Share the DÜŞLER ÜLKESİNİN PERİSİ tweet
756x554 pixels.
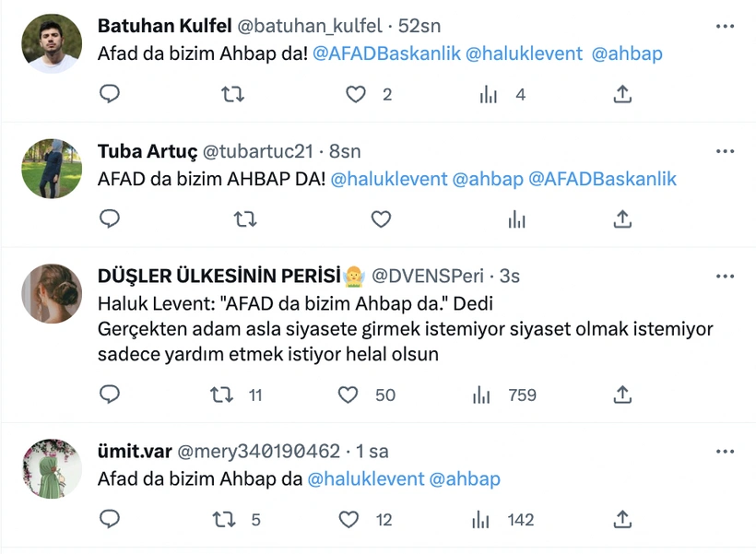coord(622,395)
